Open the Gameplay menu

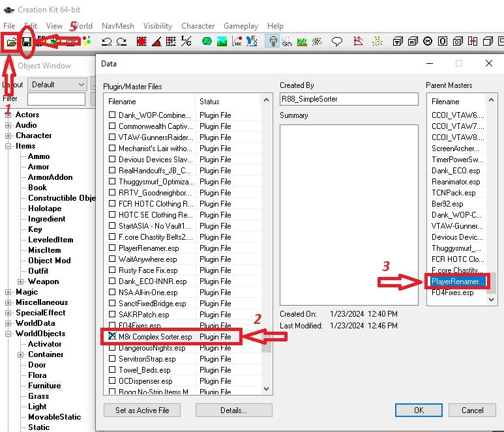[241, 26]
